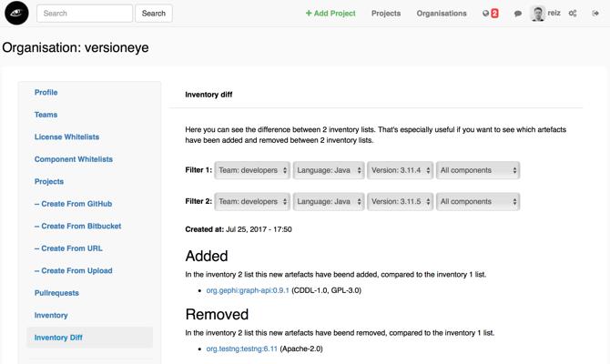Select License Whitelists in the sidebar

point(66,137)
